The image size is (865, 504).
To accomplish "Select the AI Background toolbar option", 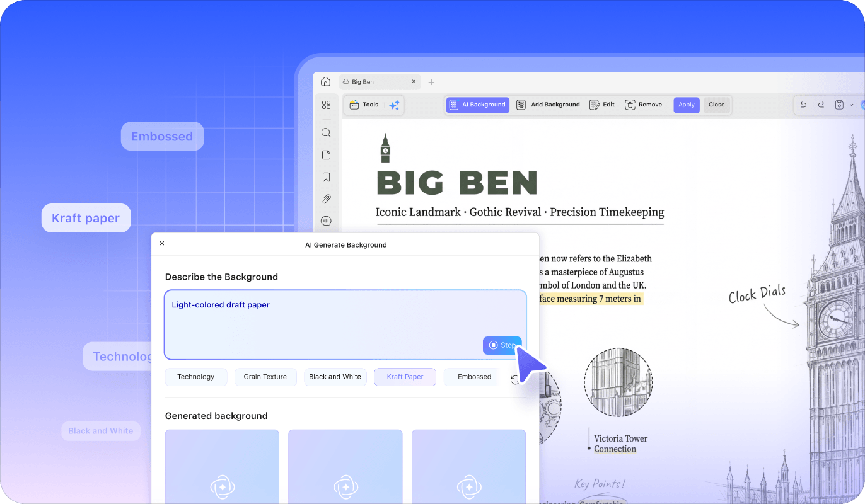I will point(478,105).
